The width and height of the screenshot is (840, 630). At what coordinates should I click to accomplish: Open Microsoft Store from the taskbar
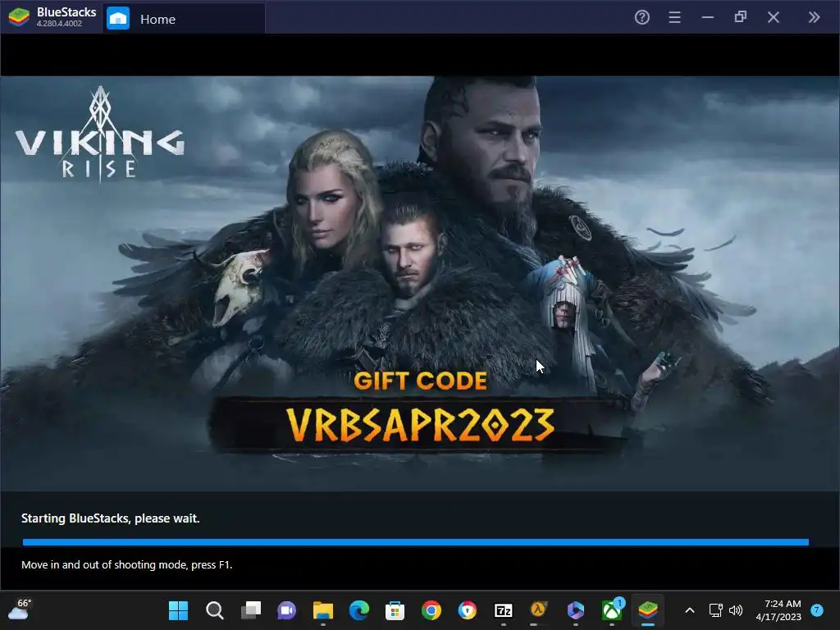click(395, 610)
